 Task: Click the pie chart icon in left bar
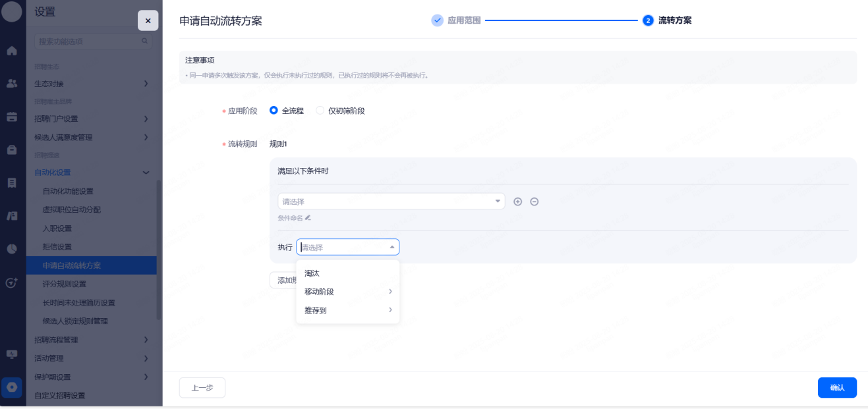pos(12,248)
